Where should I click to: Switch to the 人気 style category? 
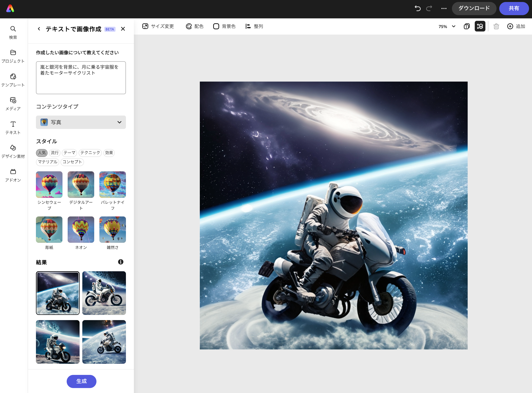tap(42, 153)
